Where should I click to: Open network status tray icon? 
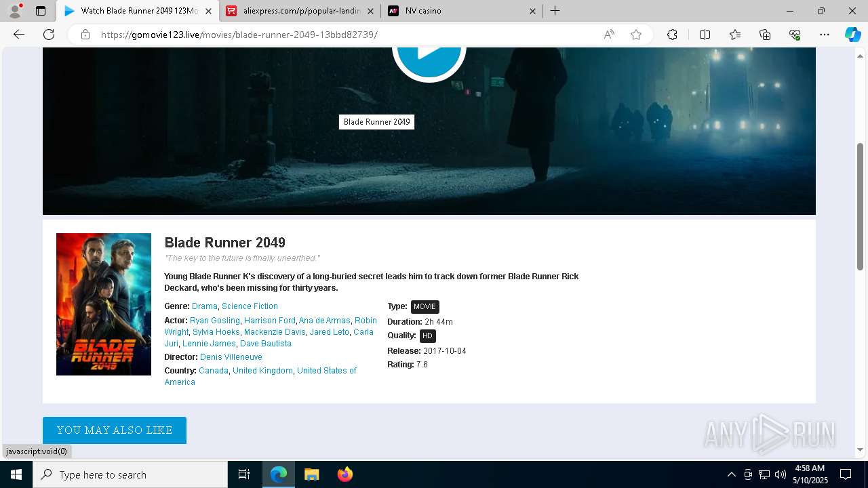tap(764, 474)
